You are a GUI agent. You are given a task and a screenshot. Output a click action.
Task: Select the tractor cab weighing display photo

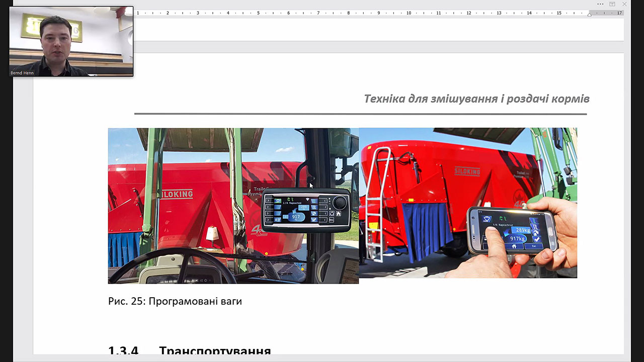pos(233,206)
